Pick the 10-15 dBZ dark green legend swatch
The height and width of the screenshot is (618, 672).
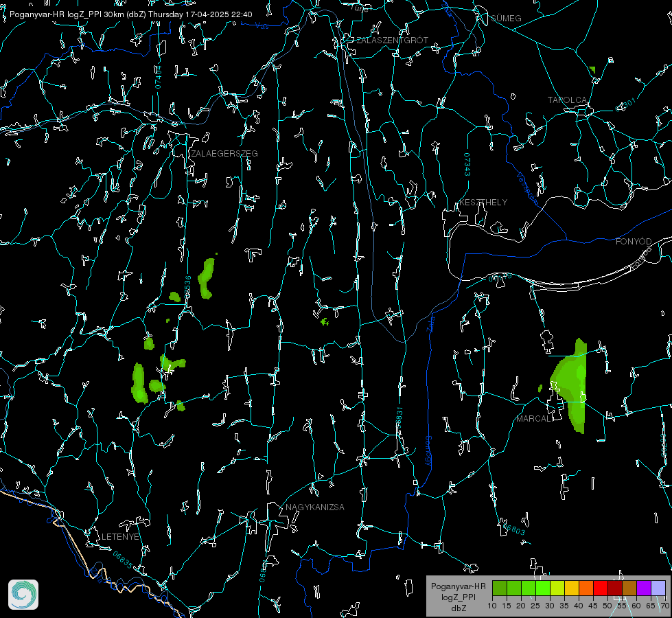(500, 588)
